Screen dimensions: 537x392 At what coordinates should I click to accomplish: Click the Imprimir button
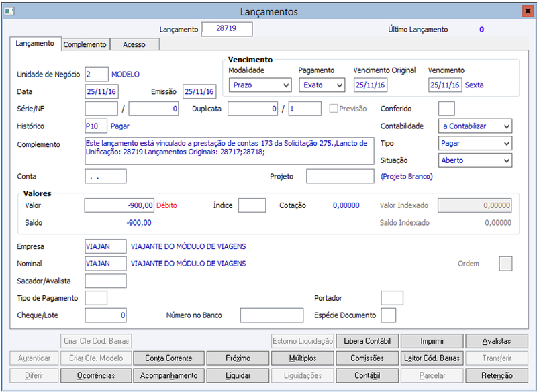point(432,341)
